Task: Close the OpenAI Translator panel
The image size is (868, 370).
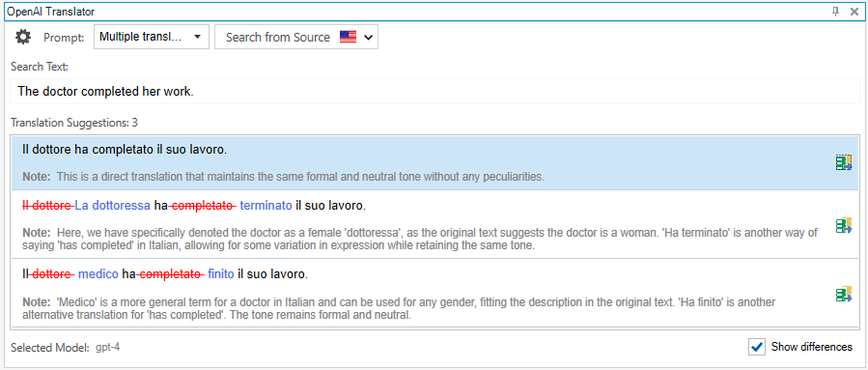Action: pos(854,12)
